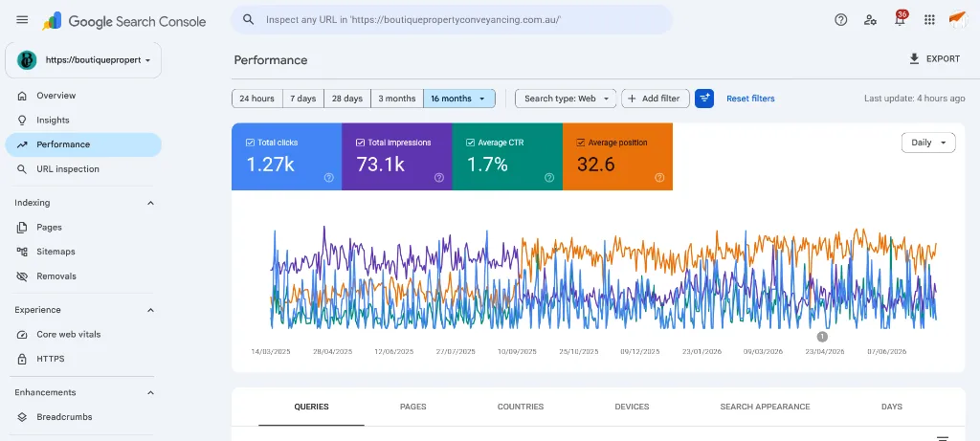Click the HTTPS padlock icon

point(22,359)
